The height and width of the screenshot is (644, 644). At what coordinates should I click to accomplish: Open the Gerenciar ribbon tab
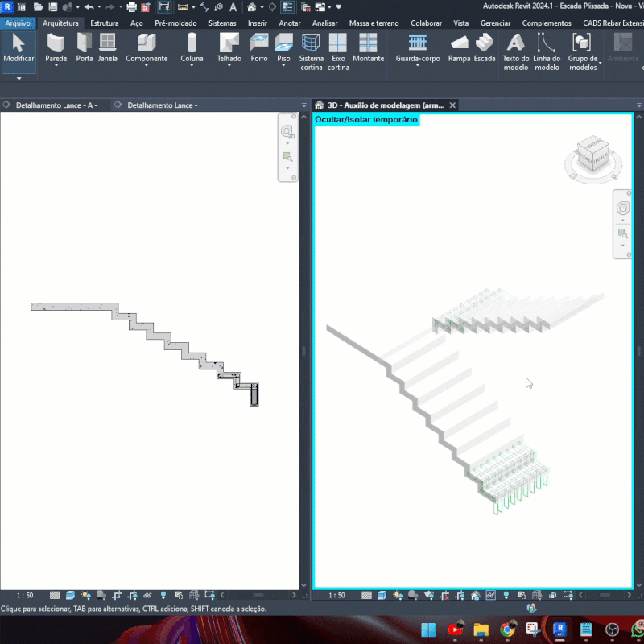tap(495, 23)
